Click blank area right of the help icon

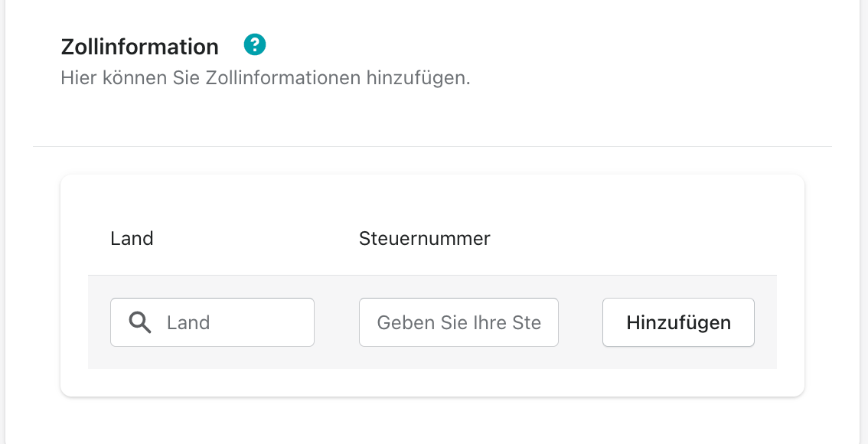pos(498,44)
